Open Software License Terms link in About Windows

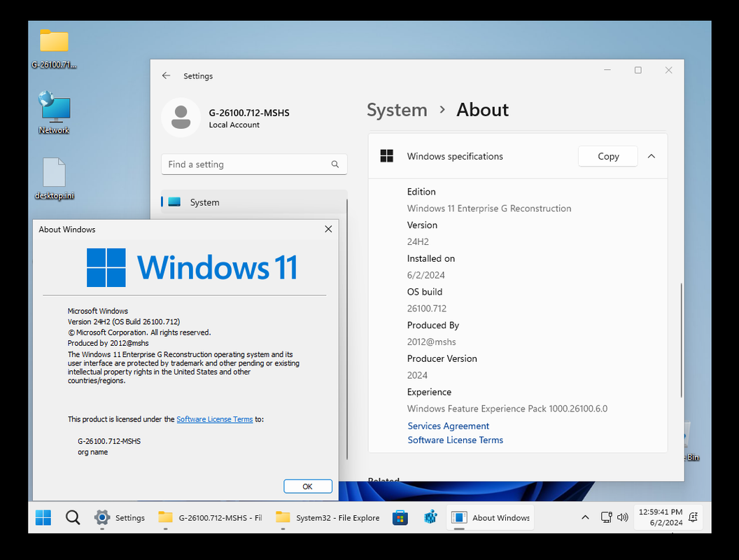pos(214,419)
